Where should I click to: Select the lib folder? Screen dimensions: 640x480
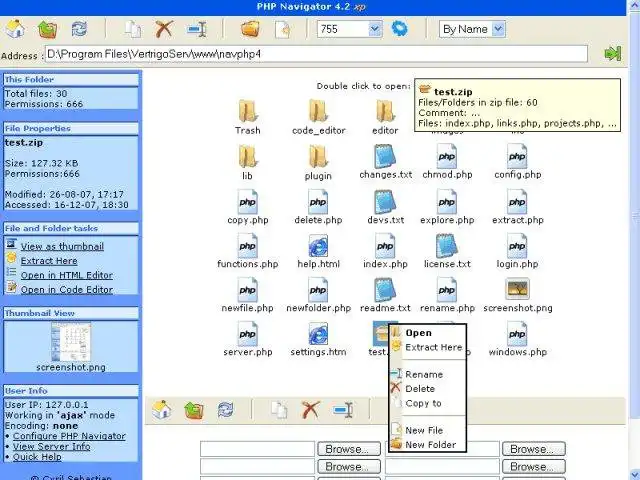[x=247, y=157]
